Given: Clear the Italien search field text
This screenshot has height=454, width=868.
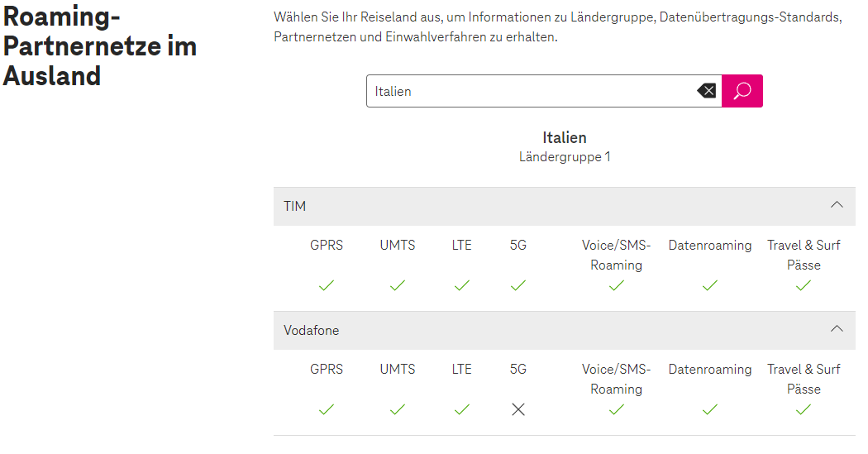Looking at the screenshot, I should [706, 91].
